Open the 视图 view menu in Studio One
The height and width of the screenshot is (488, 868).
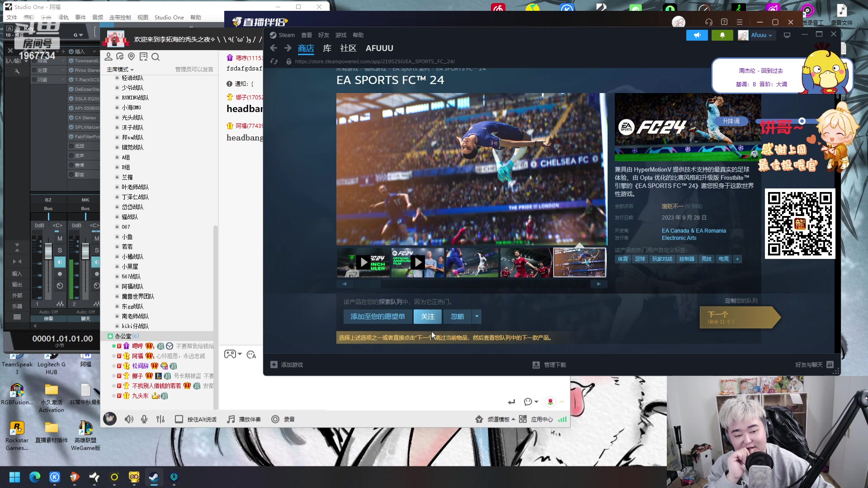[x=143, y=18]
